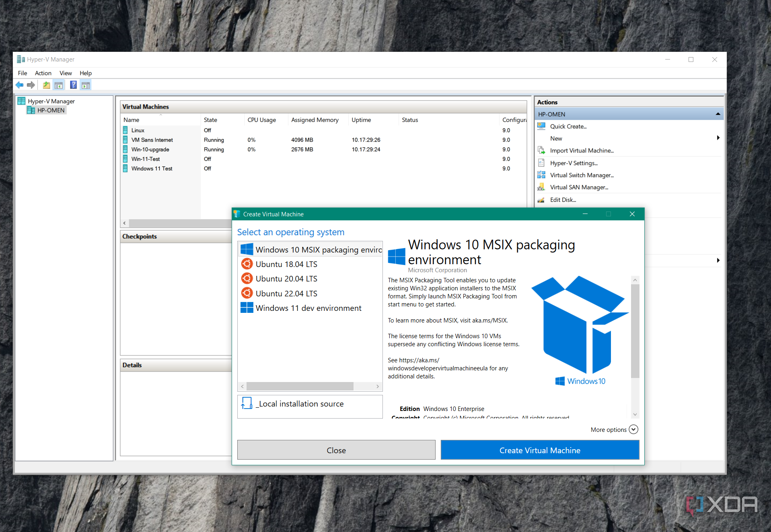Open the Action menu
This screenshot has height=532, width=771.
coord(43,73)
